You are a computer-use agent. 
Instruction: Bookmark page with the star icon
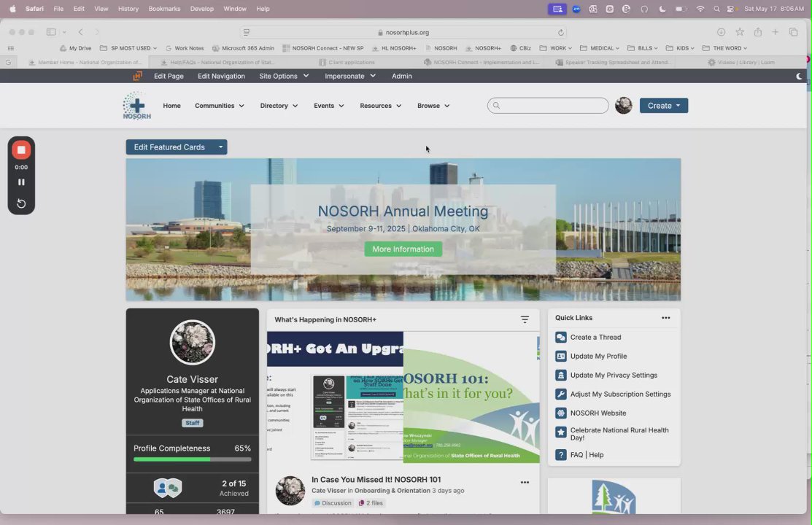point(740,32)
